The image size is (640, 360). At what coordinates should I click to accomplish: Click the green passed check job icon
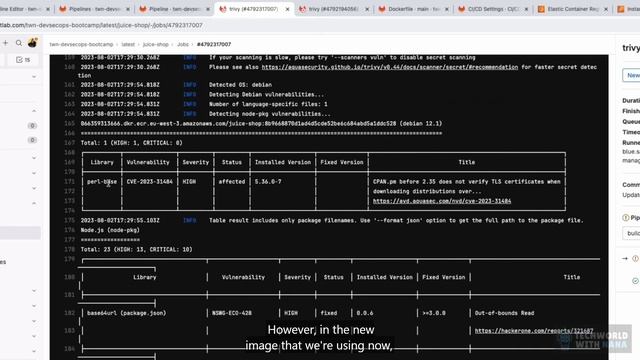coord(635,280)
